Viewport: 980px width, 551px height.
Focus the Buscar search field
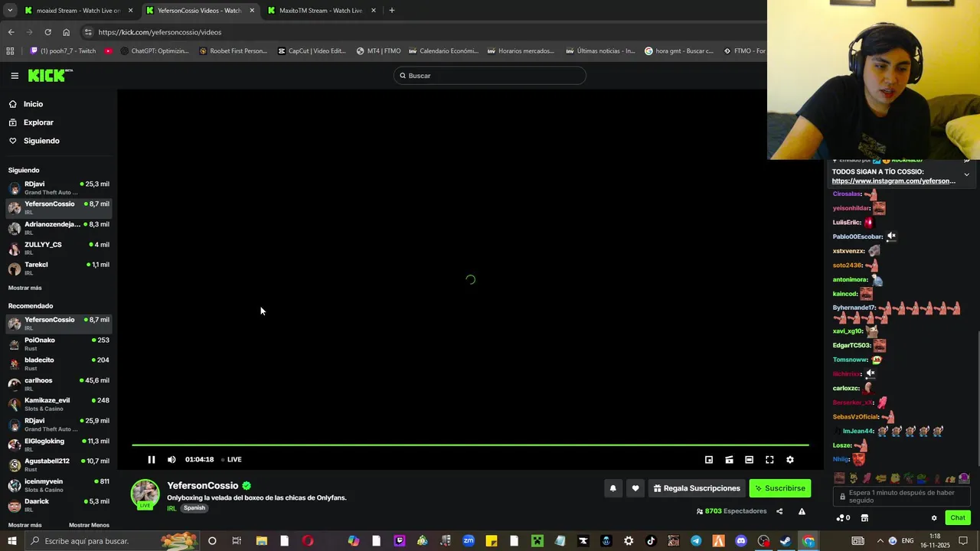tap(489, 76)
